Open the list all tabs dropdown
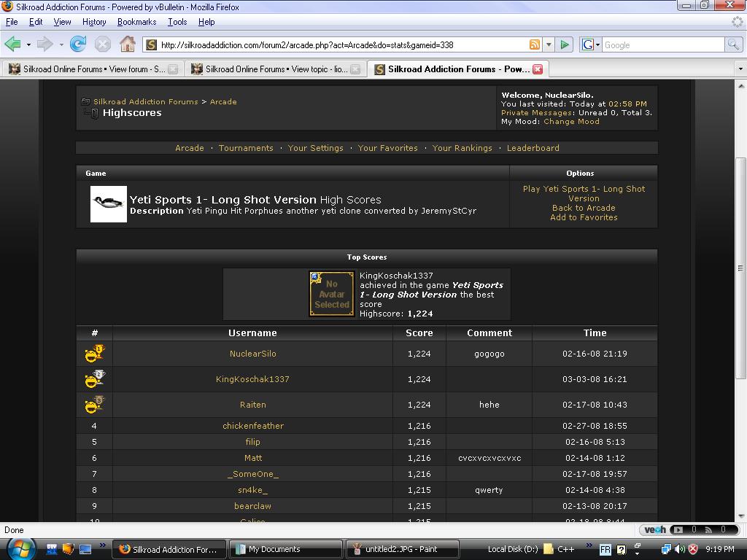The image size is (747, 560). [x=740, y=69]
